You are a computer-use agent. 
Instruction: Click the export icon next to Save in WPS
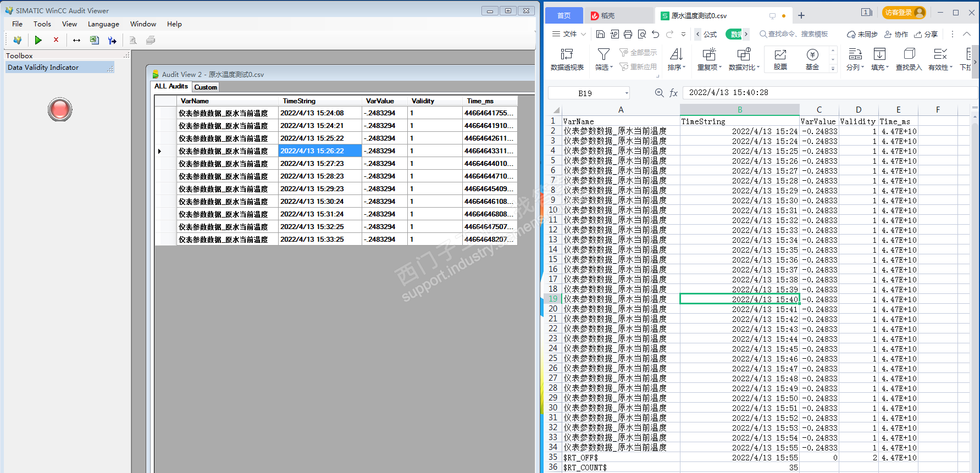[x=614, y=34]
